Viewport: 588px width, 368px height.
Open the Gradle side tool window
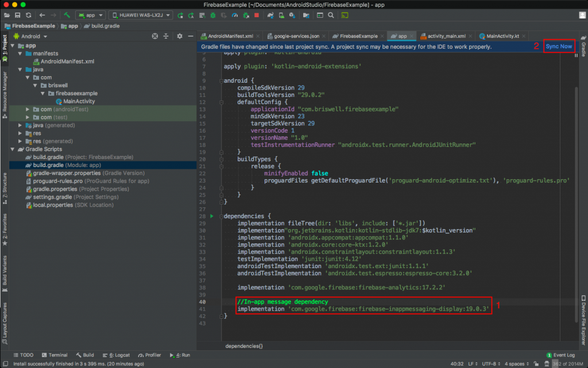tap(583, 47)
